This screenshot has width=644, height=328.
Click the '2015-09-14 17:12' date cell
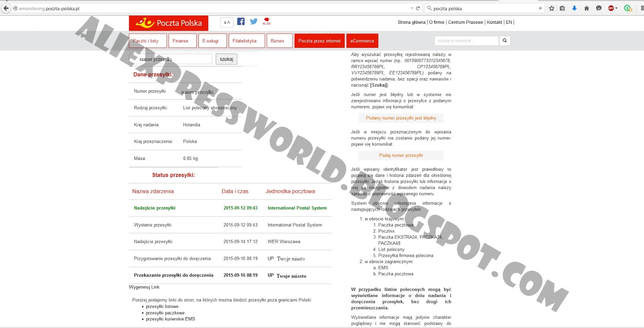240,241
